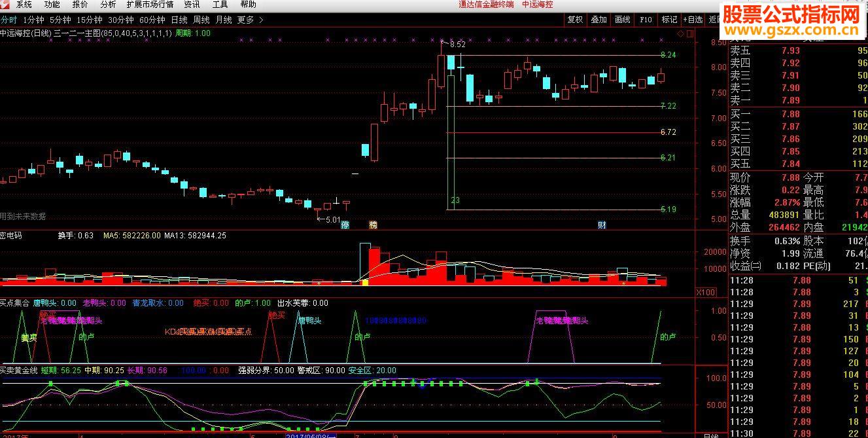This screenshot has width=868, height=438.
Task: Click the 强弱分界: 50.00 label
Action: tap(266, 370)
